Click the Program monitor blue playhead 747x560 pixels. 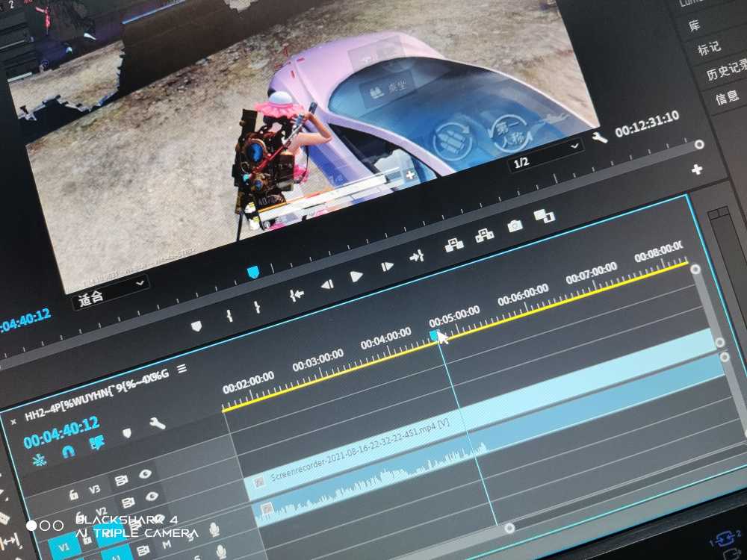click(253, 273)
